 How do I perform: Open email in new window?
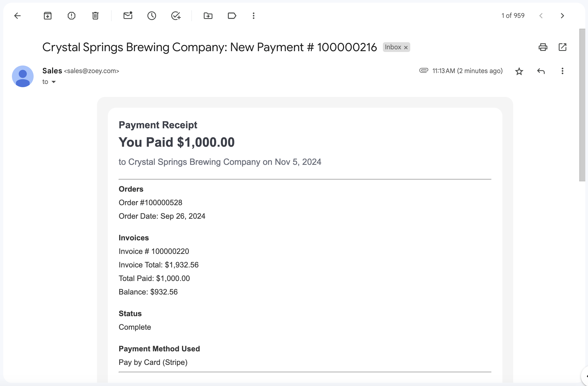point(563,47)
